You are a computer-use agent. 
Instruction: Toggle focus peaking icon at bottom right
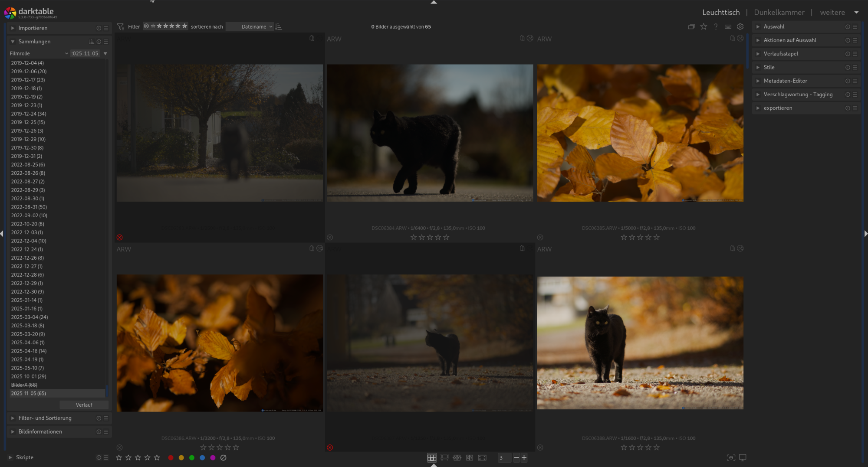click(x=731, y=458)
